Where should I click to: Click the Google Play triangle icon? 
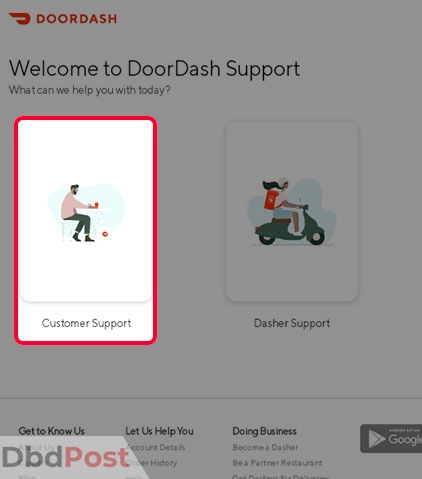(377, 439)
